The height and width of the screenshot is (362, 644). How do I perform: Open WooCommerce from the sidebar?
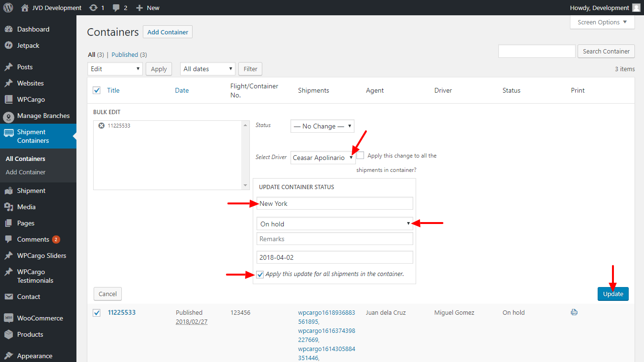point(40,318)
